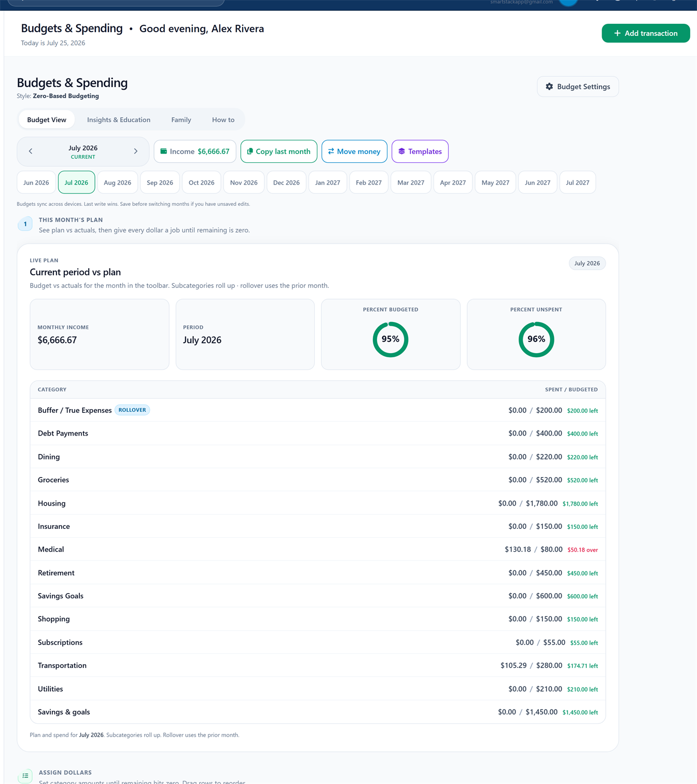Viewport: 697px width, 784px height.
Task: Click the $50.18 over Medical amount
Action: pyautogui.click(x=582, y=550)
